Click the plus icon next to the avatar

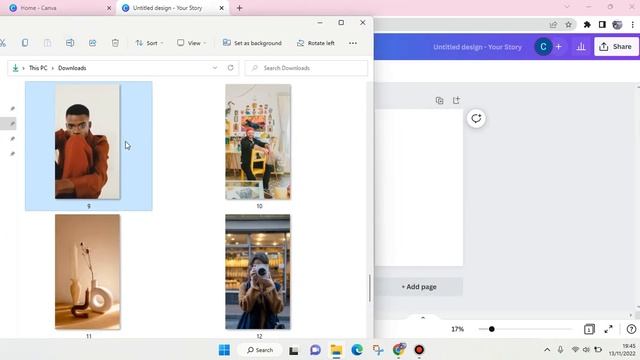[x=559, y=47]
